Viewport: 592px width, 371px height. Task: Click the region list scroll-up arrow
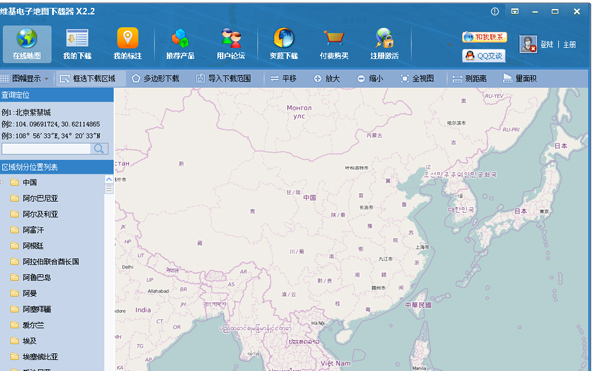[109, 179]
